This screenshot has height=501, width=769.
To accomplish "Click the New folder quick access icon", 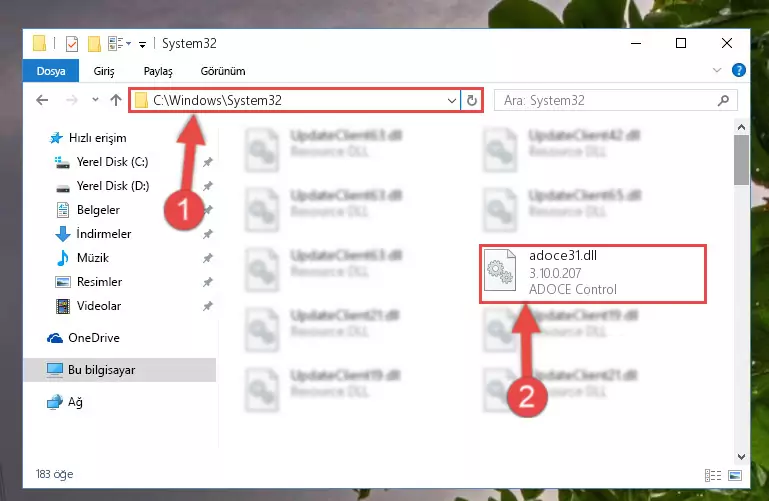I will 94,44.
